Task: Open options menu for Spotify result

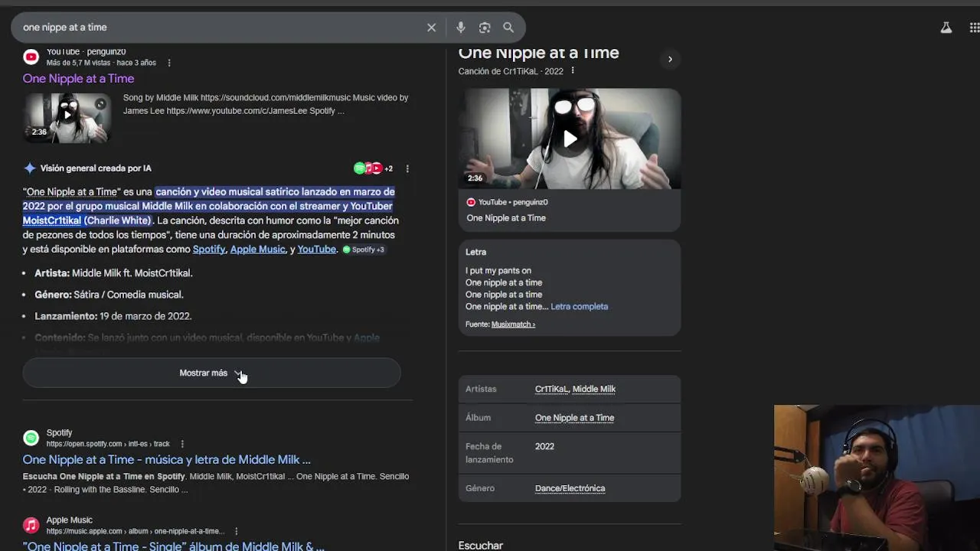Action: 182,444
